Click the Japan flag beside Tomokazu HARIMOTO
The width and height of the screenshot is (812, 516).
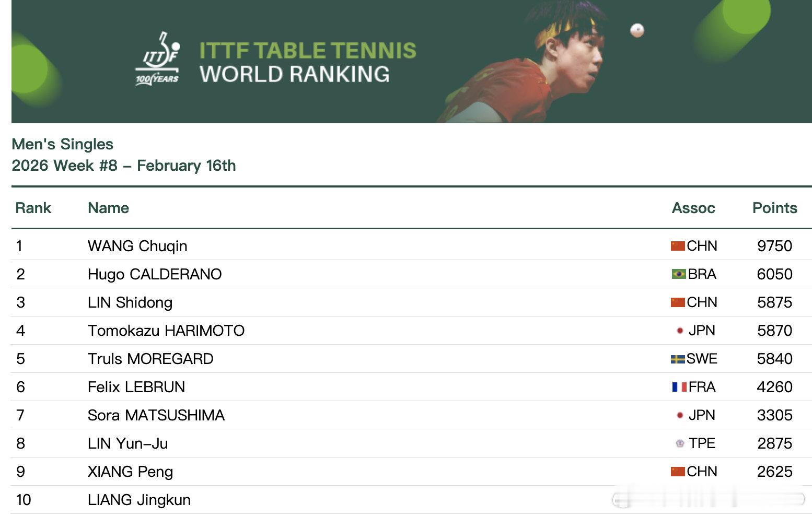680,331
